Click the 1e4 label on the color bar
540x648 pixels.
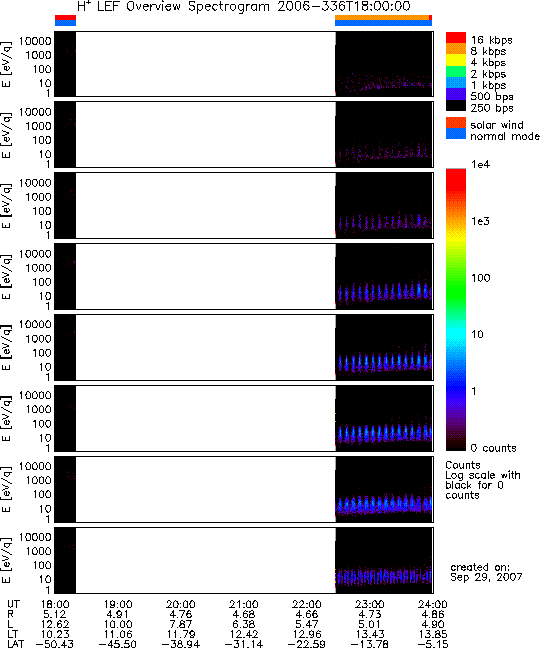pos(480,164)
